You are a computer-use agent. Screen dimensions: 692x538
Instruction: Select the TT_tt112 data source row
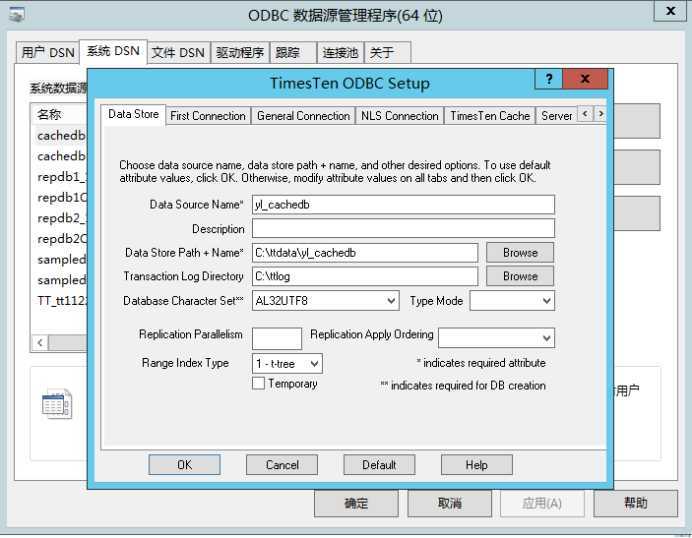pos(60,301)
